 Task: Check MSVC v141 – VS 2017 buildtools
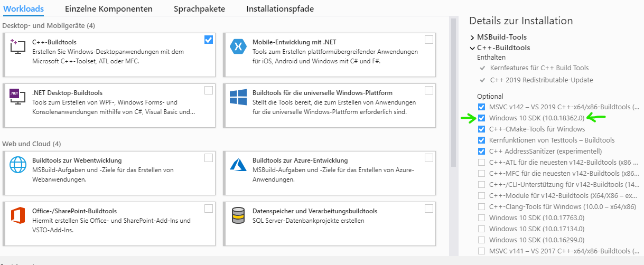click(481, 251)
